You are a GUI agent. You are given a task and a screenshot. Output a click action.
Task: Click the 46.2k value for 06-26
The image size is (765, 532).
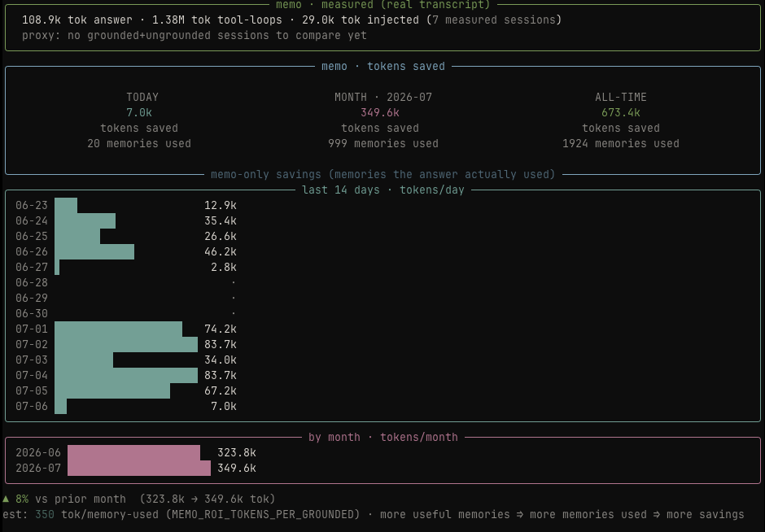tap(221, 251)
